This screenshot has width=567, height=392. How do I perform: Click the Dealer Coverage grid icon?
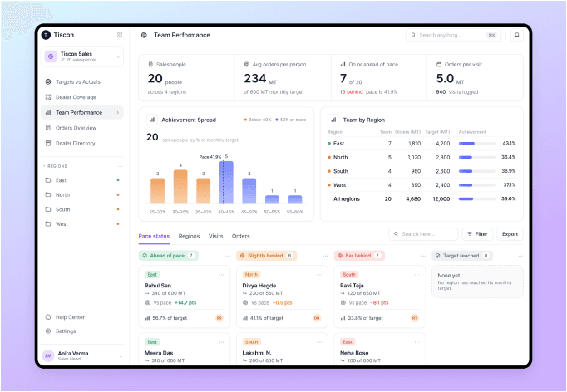(x=48, y=97)
